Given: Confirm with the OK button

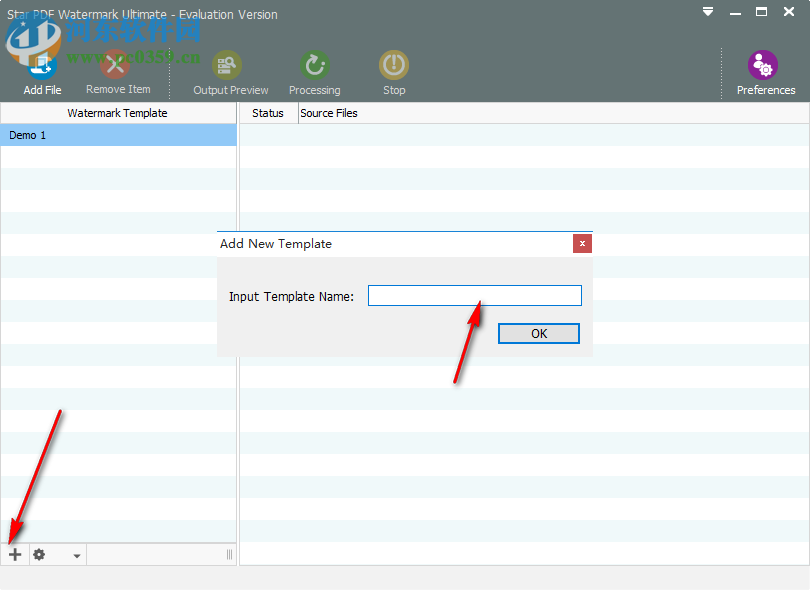Looking at the screenshot, I should tap(539, 333).
